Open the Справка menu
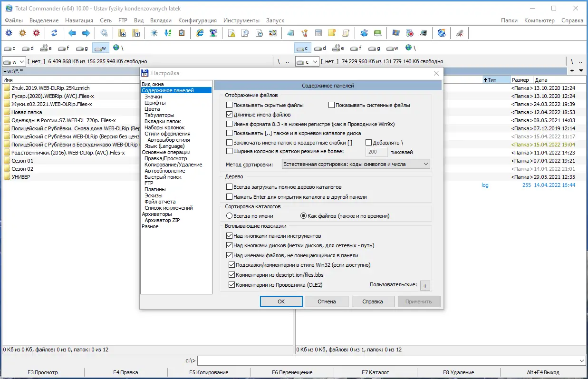Screen dimensions: 588x379 [572, 20]
